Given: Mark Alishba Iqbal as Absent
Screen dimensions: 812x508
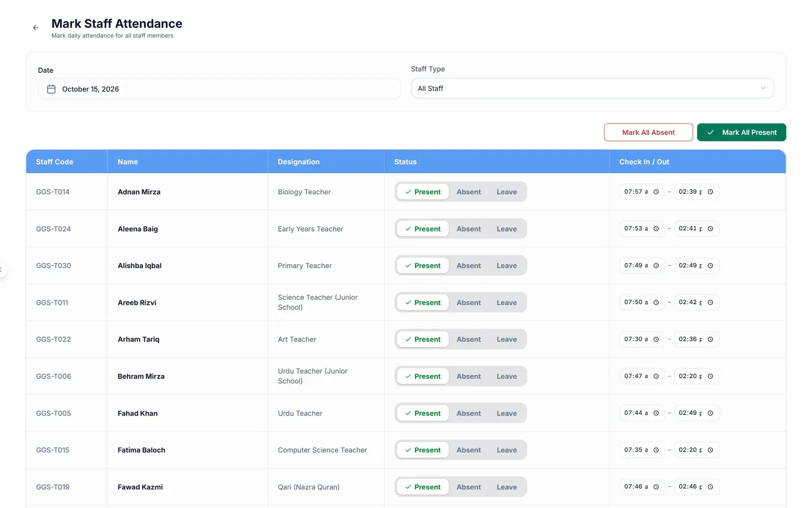Looking at the screenshot, I should 468,266.
